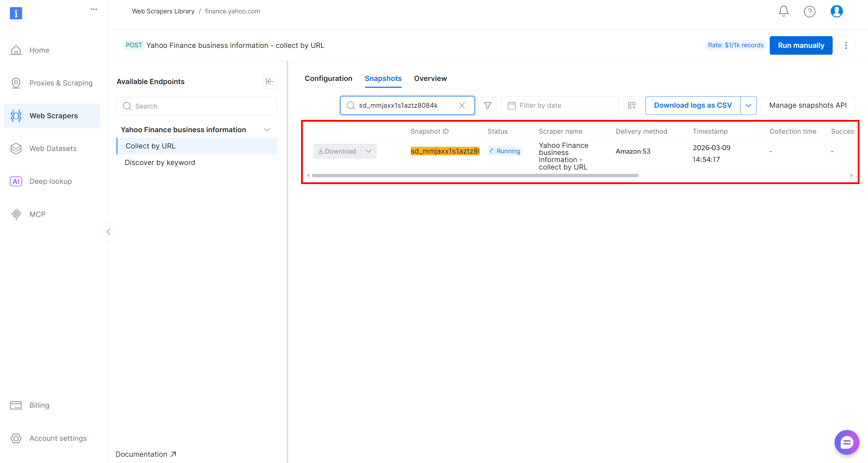The height and width of the screenshot is (463, 868).
Task: Collapse the Available Endpoints panel
Action: 270,81
